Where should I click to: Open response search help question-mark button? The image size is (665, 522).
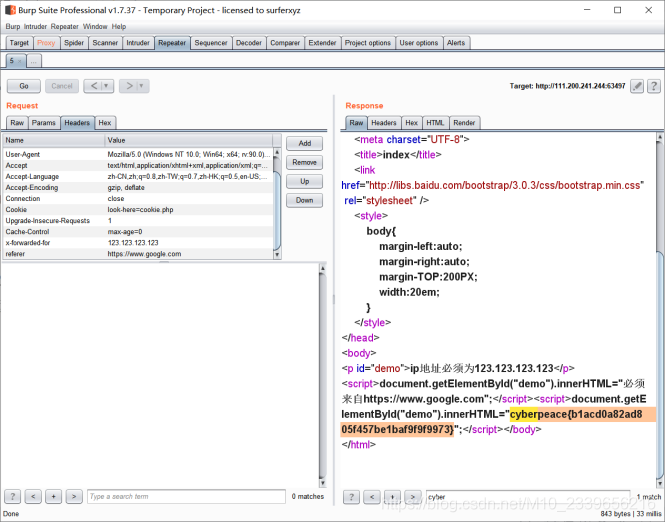(x=351, y=496)
